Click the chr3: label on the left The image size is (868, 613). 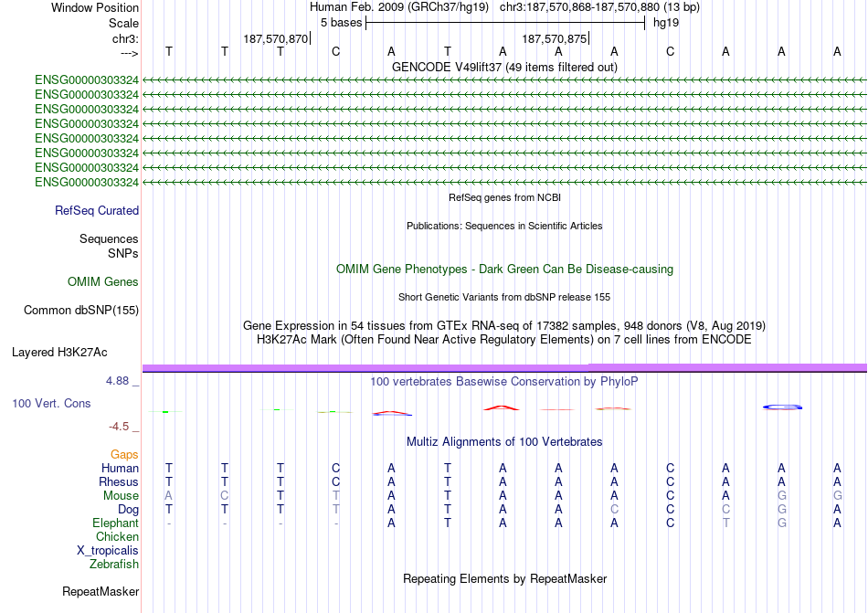coord(125,38)
